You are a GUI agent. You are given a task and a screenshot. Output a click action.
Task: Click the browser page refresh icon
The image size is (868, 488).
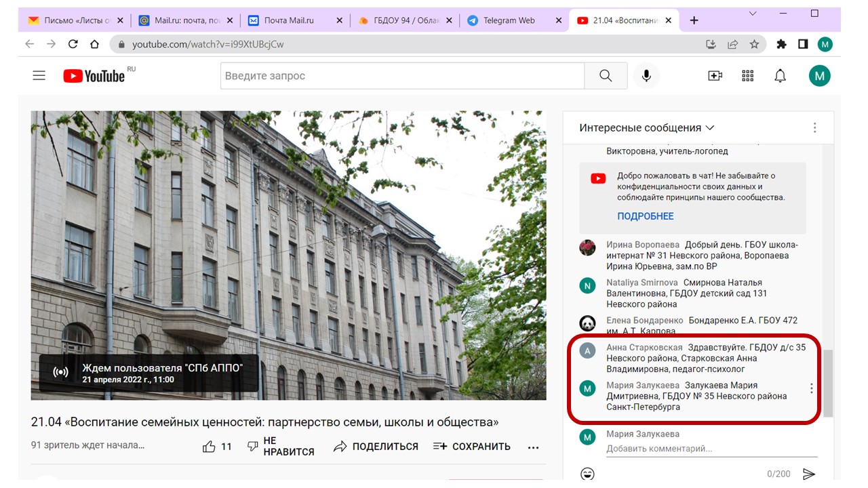click(x=73, y=43)
